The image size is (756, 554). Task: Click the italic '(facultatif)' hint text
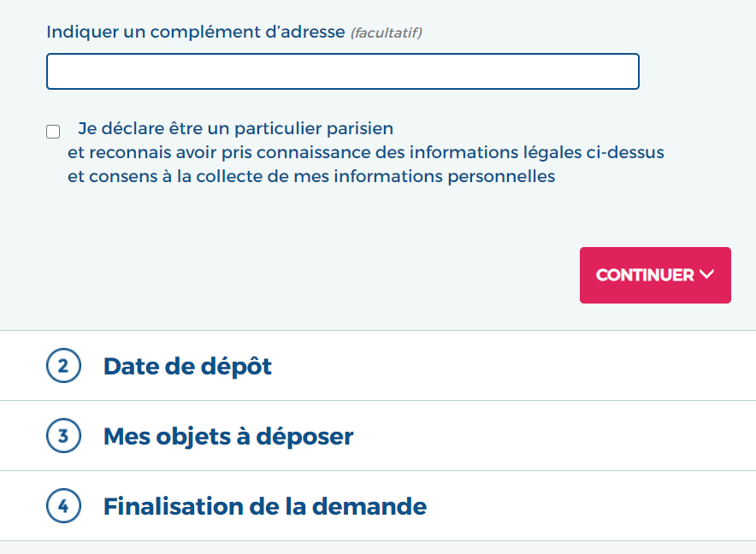click(x=387, y=33)
